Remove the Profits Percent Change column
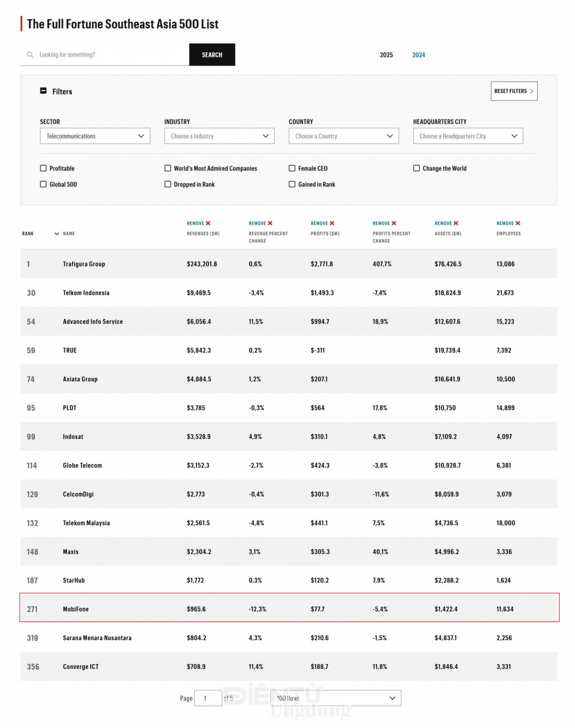575x728 pixels. click(x=394, y=223)
